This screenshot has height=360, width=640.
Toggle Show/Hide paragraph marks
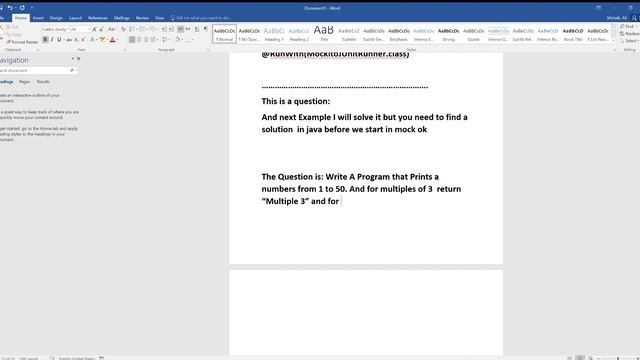pyautogui.click(x=206, y=29)
